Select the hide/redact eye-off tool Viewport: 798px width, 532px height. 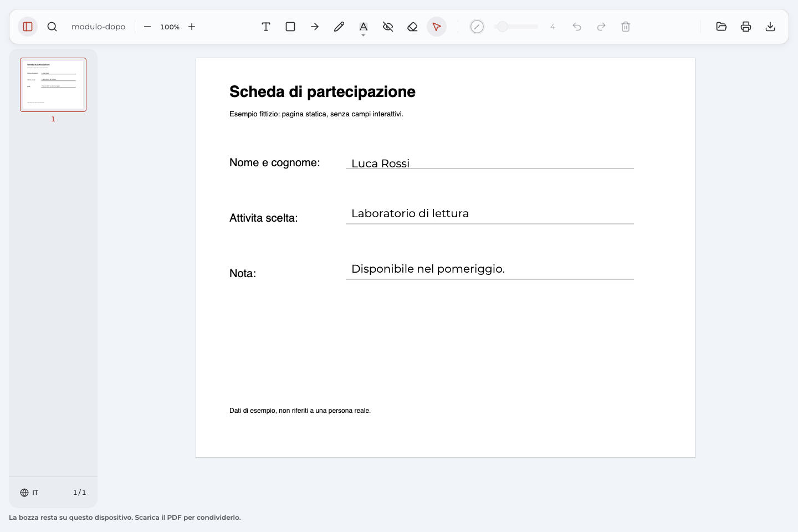388,27
